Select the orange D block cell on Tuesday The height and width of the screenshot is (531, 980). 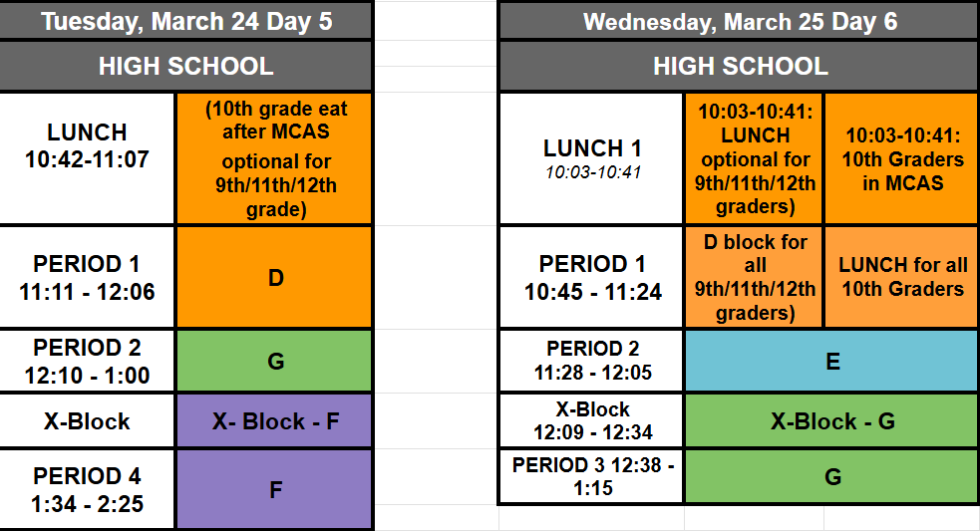coord(275,277)
